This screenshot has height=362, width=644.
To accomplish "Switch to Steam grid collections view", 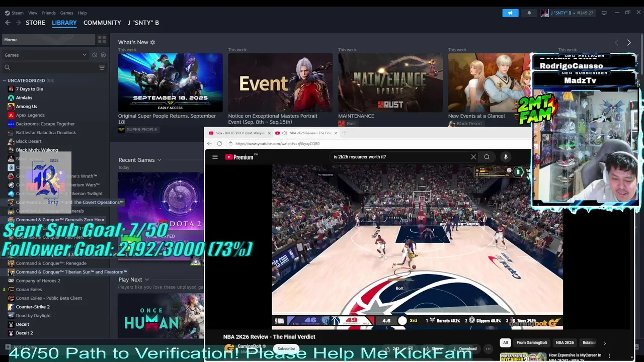I will click(102, 40).
